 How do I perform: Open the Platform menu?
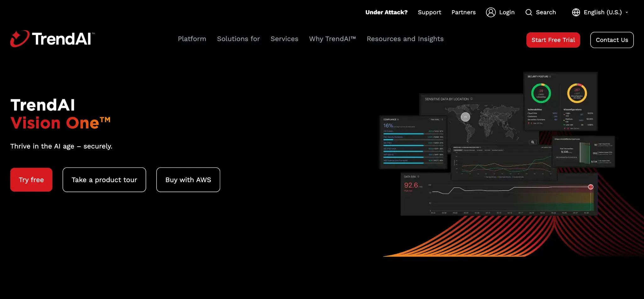coord(192,39)
